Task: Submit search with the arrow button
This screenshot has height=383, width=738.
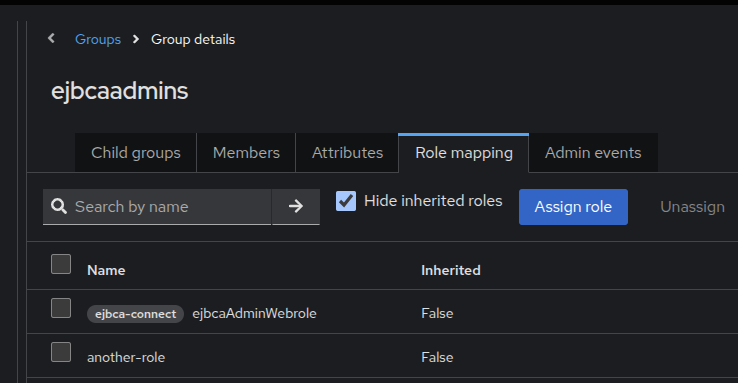Action: [x=296, y=207]
